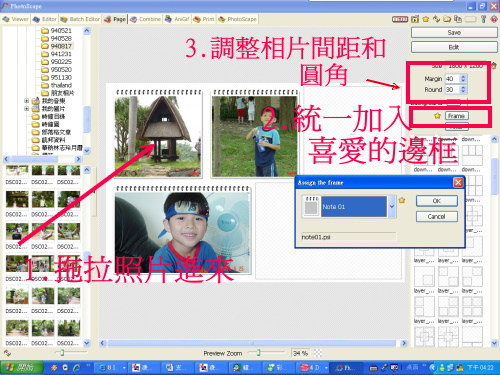Go to the Combine tab
This screenshot has width=500, height=375.
pos(145,19)
